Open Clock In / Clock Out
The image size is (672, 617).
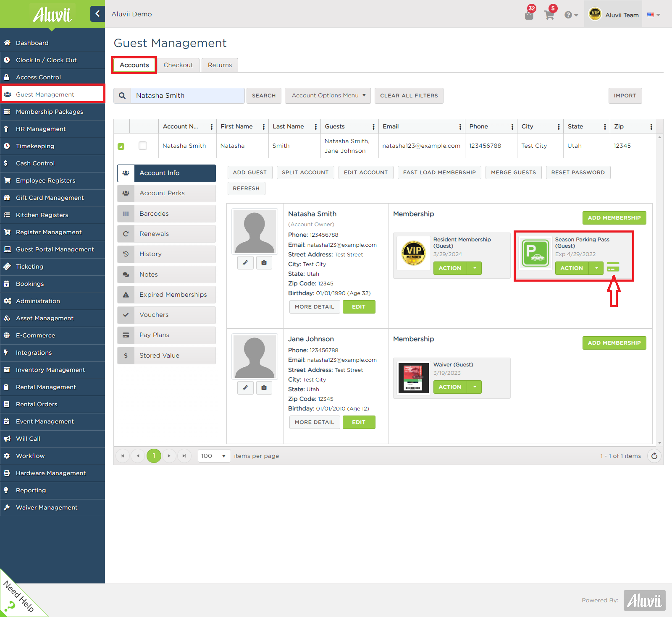click(x=52, y=60)
